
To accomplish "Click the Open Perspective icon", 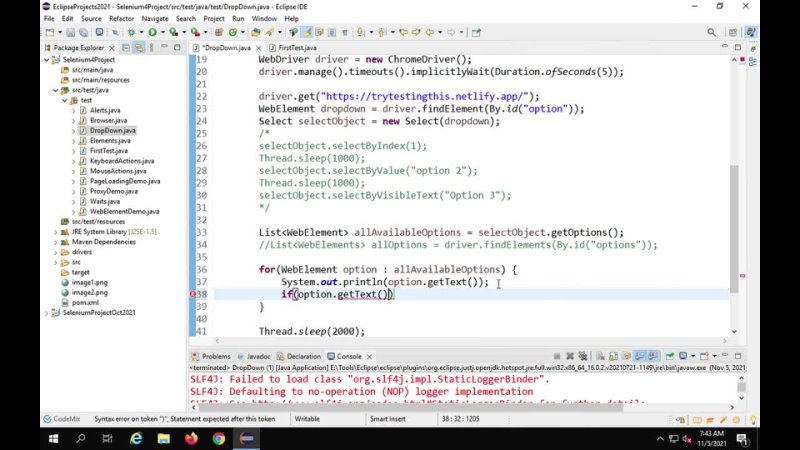I will point(733,32).
